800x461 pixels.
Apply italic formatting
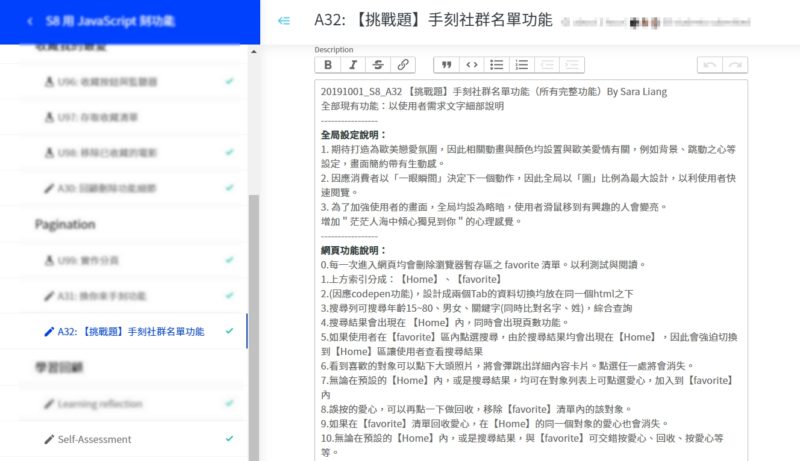353,65
